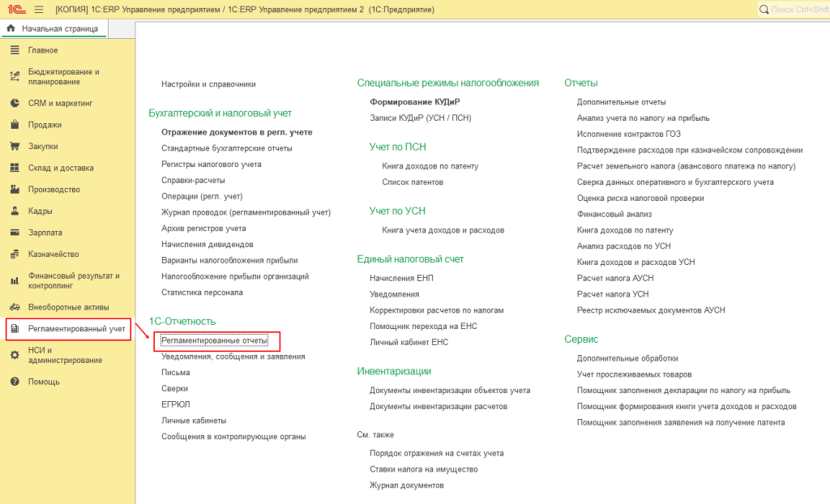Image resolution: width=830 pixels, height=504 pixels.
Task: Click the Помощь question mark icon
Action: click(x=14, y=382)
